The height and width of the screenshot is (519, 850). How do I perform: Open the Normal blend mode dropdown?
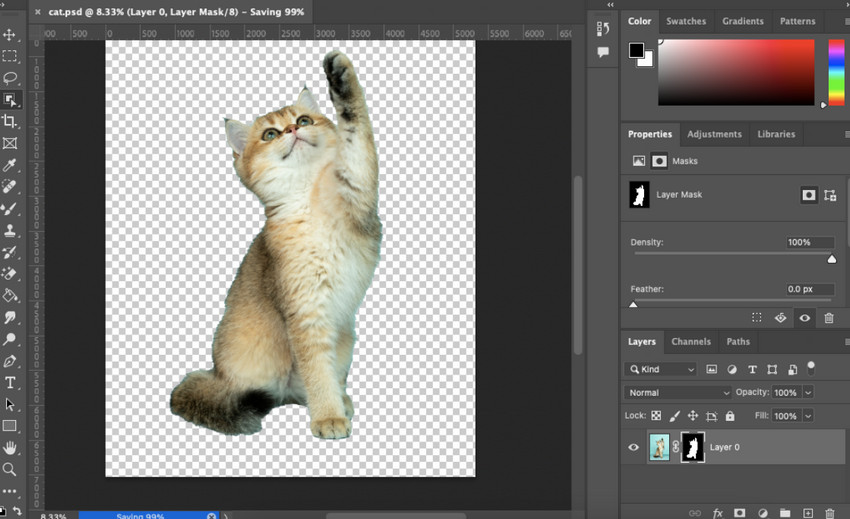click(x=678, y=393)
